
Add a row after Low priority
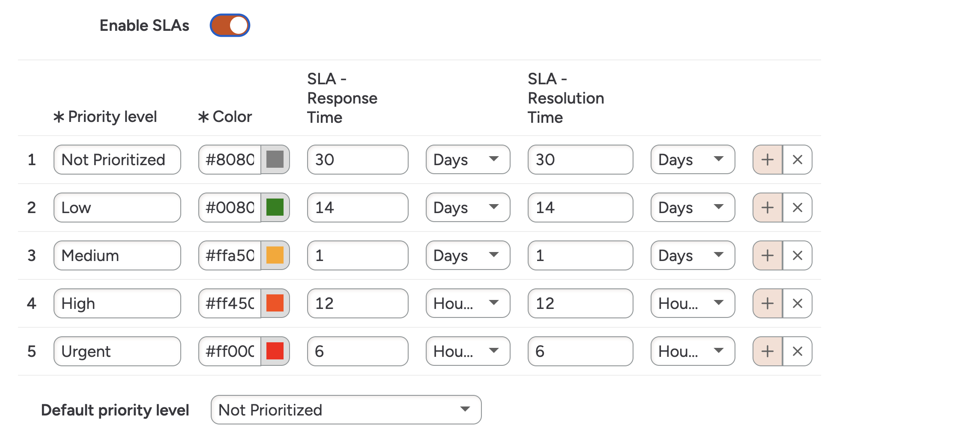coord(768,208)
